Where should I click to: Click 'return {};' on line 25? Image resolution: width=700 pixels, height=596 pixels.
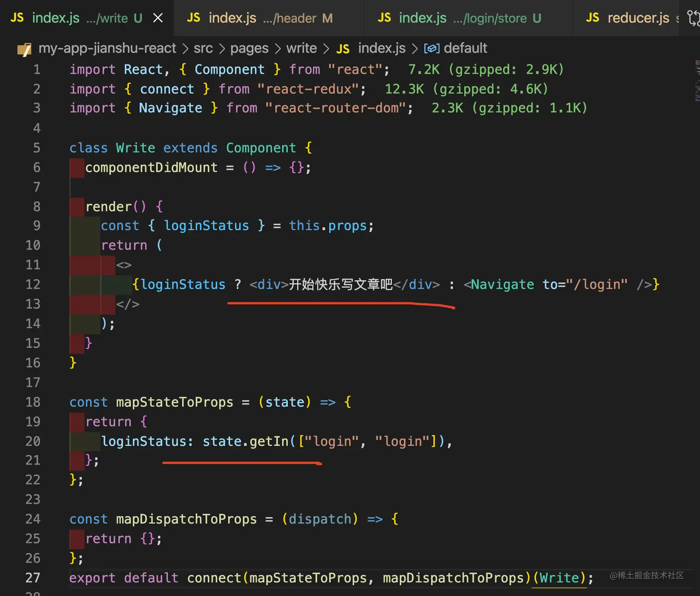tap(124, 539)
